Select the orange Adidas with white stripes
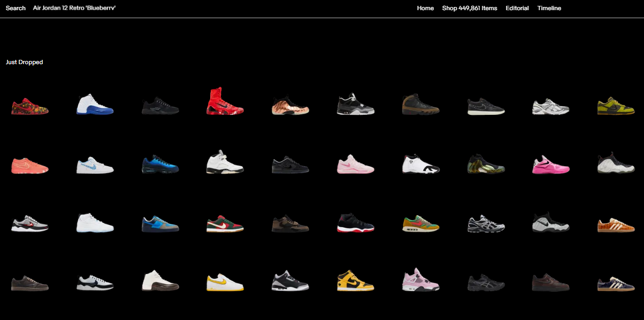This screenshot has width=644, height=320. point(616,225)
